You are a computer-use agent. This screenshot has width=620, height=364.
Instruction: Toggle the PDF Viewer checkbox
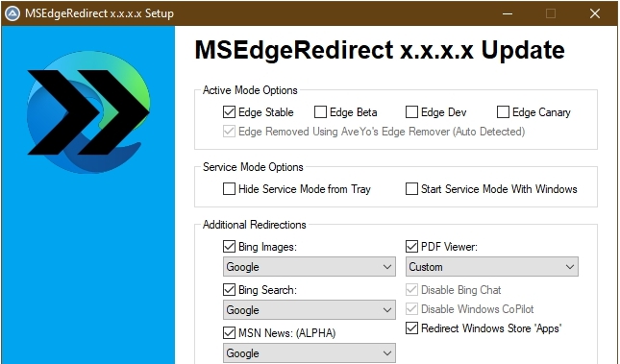[411, 247]
